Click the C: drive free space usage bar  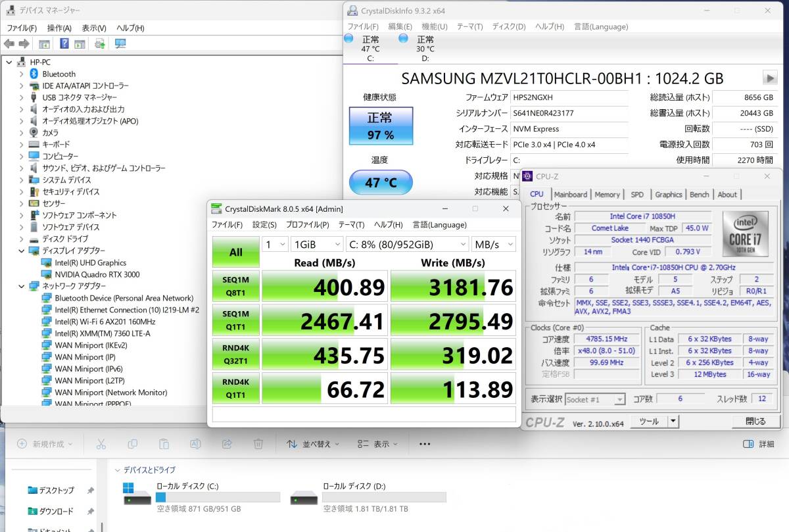[217, 496]
